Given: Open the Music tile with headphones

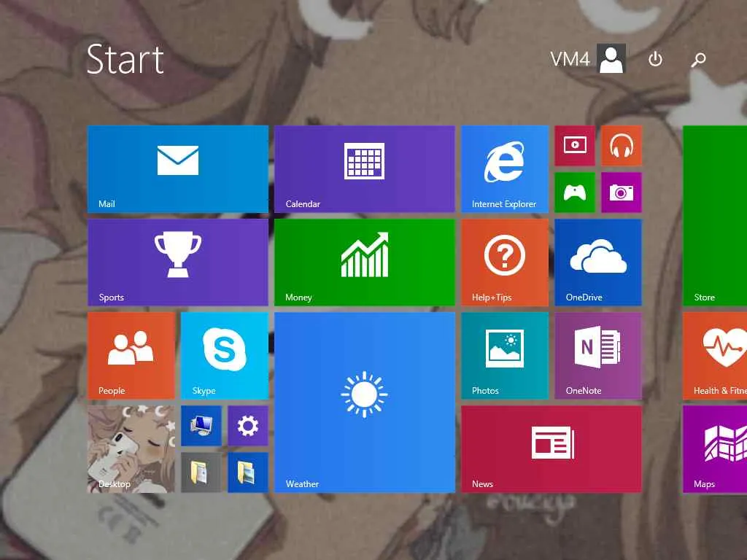Looking at the screenshot, I should coord(622,145).
